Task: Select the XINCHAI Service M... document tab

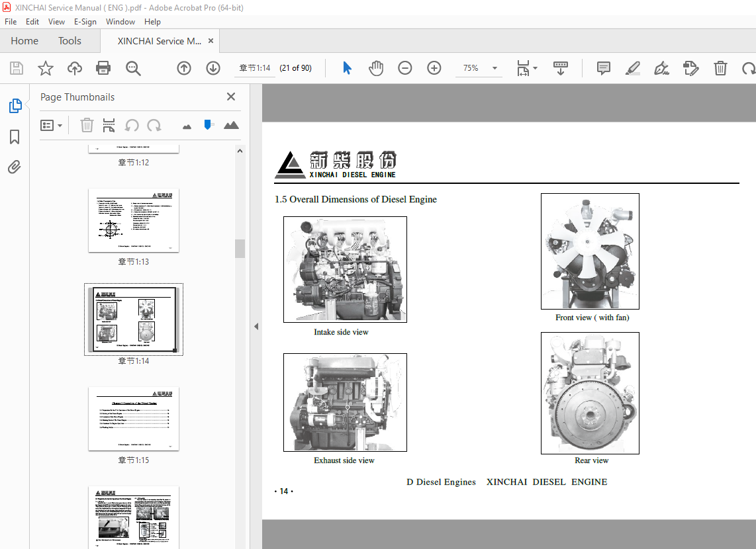Action: tap(159, 41)
